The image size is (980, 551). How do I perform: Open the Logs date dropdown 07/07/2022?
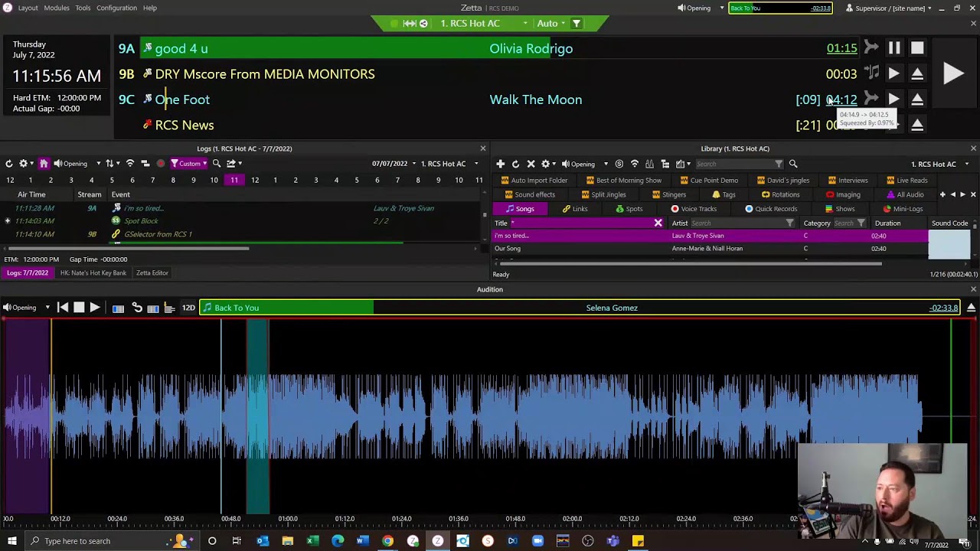(394, 164)
